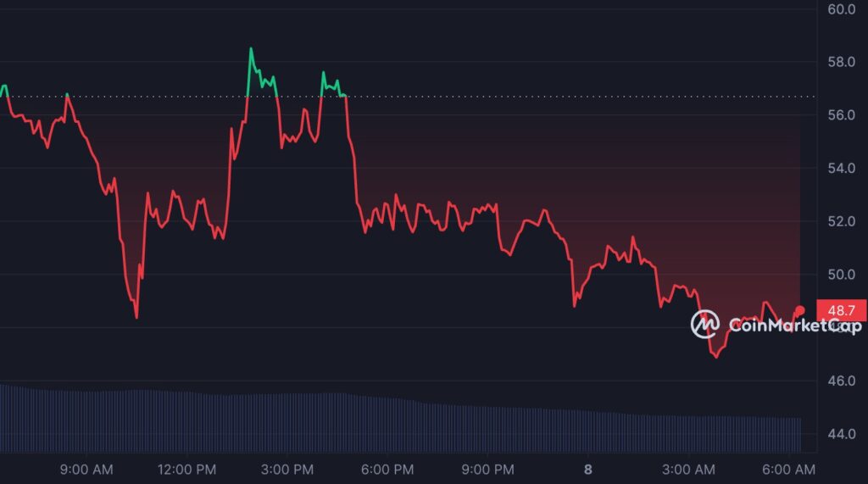Select the bold 8 date marker

(x=587, y=469)
